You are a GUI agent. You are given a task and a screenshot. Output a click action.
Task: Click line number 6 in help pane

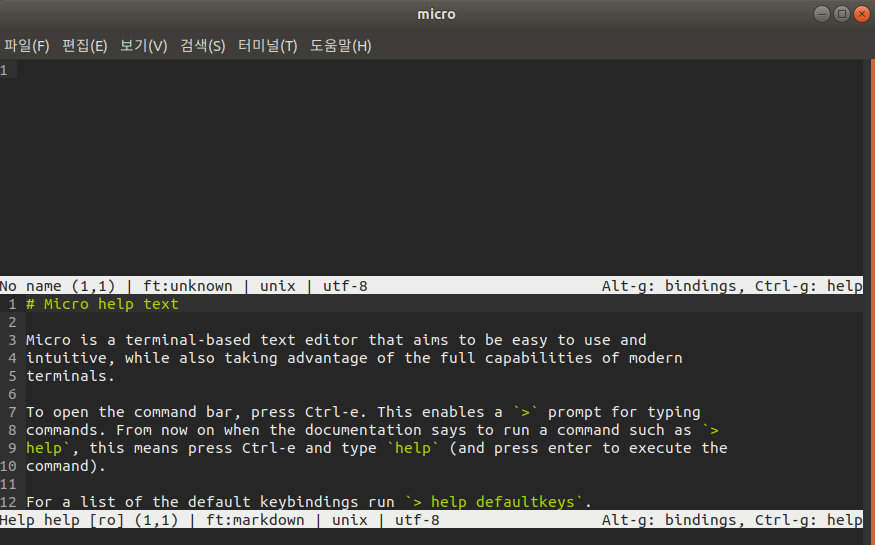[12, 394]
